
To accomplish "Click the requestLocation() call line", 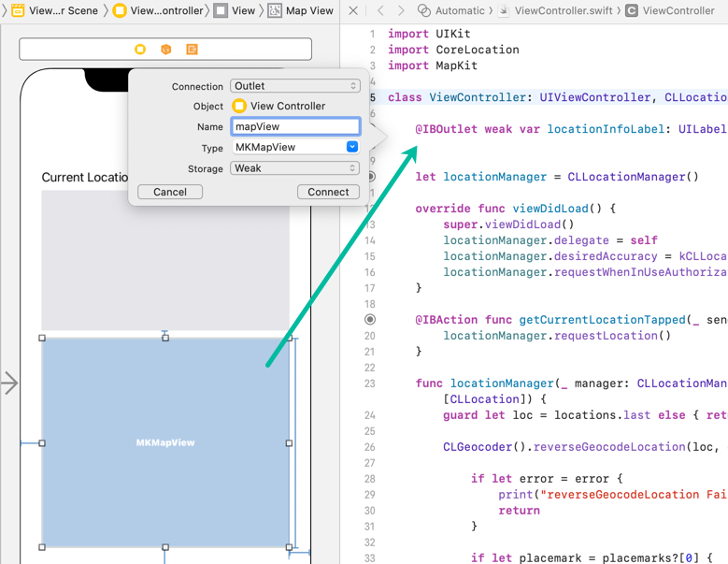I will [x=557, y=336].
